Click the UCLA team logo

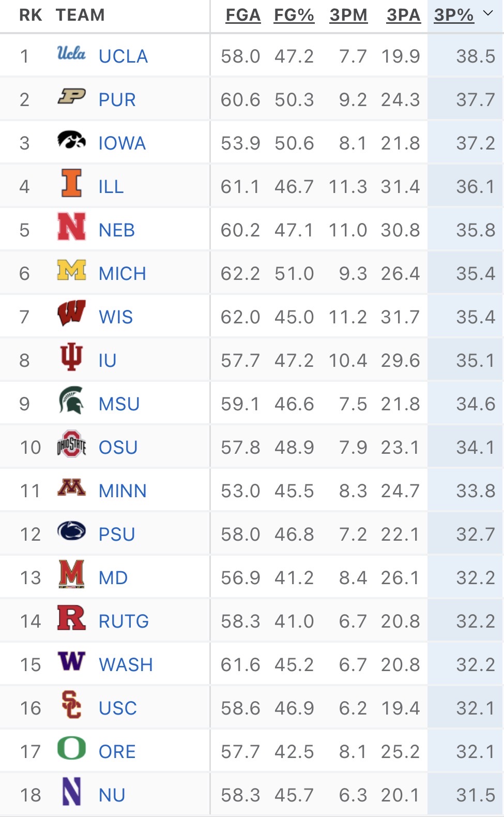coord(71,53)
